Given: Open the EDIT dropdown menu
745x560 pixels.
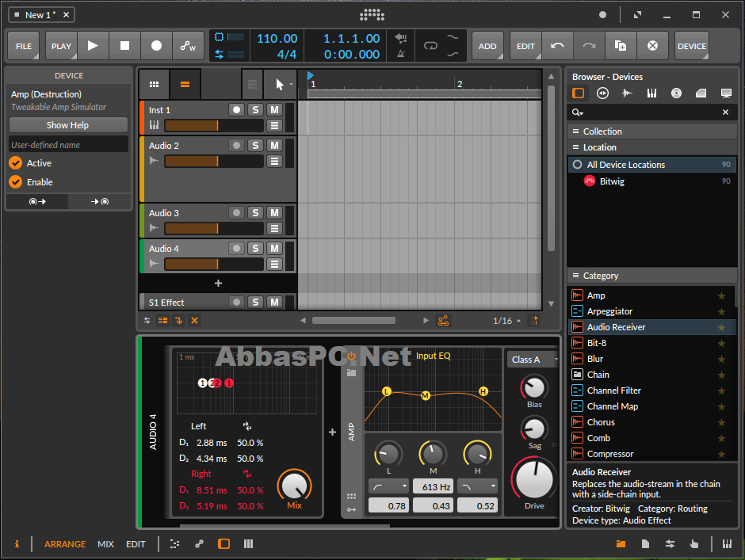Looking at the screenshot, I should pyautogui.click(x=526, y=46).
